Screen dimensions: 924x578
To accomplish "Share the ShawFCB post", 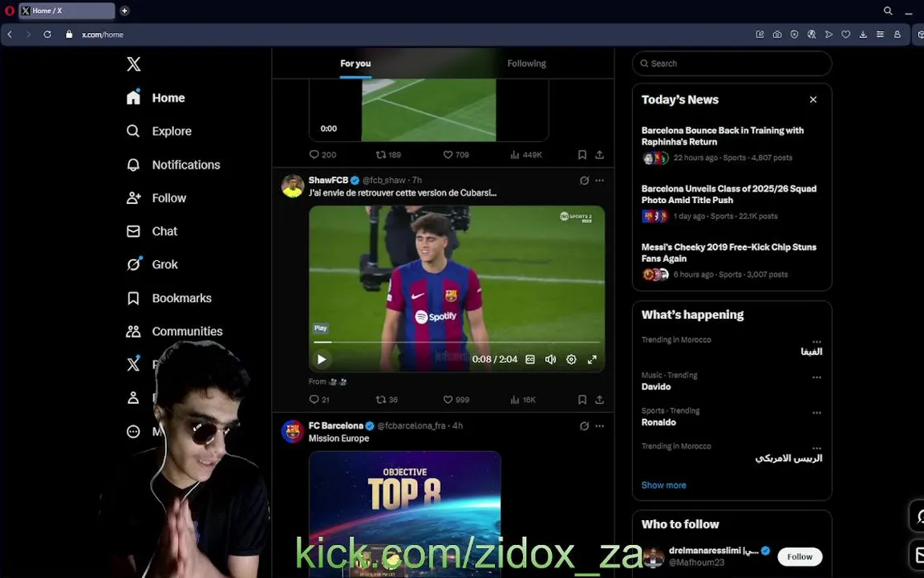I will 599,400.
